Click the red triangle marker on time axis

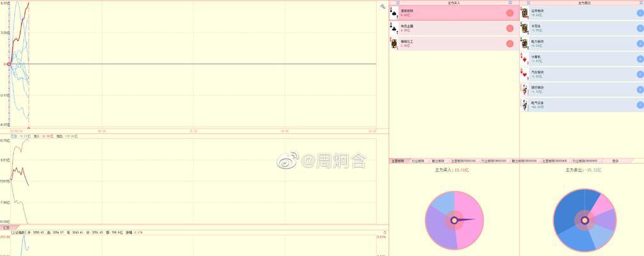click(29, 128)
